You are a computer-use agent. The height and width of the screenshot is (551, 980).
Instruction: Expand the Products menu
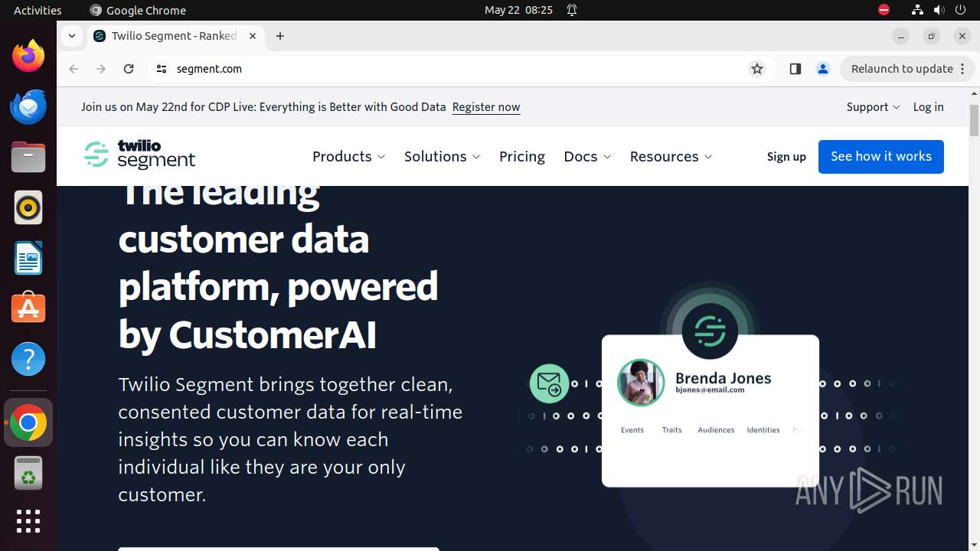click(x=348, y=156)
